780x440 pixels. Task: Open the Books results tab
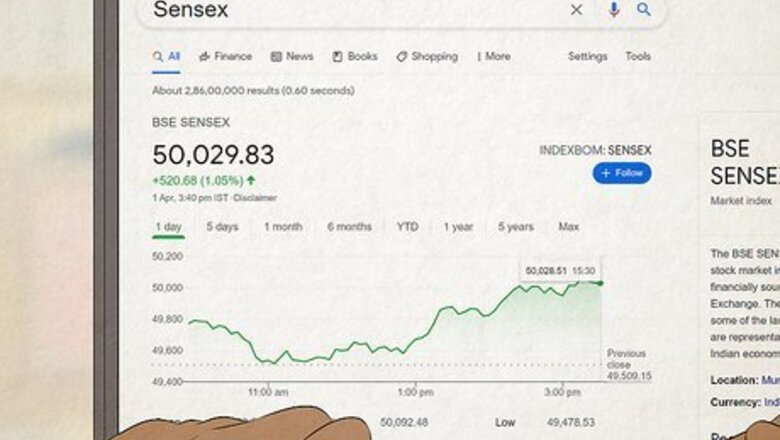click(x=355, y=57)
